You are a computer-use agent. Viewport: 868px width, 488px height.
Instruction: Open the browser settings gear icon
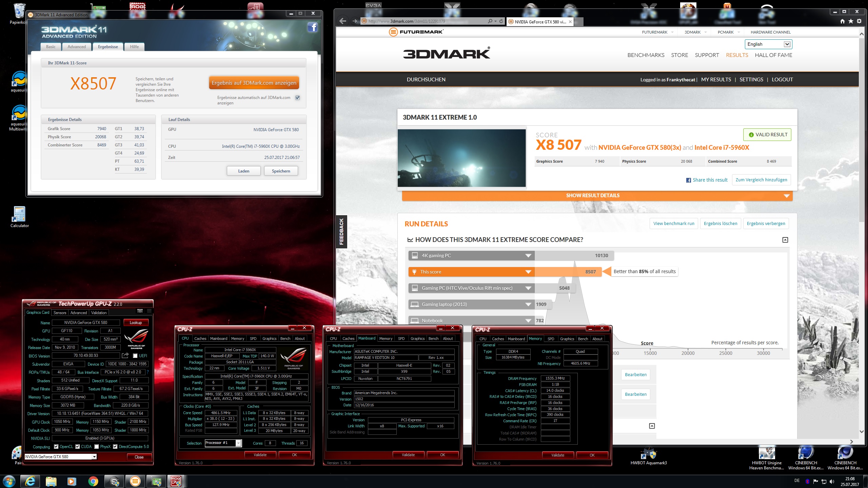(859, 21)
